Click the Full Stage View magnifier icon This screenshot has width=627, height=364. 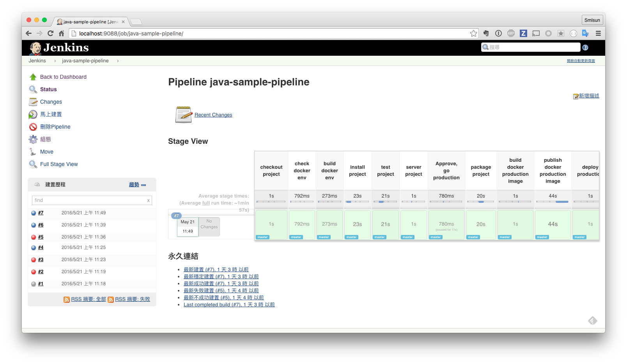pyautogui.click(x=33, y=164)
